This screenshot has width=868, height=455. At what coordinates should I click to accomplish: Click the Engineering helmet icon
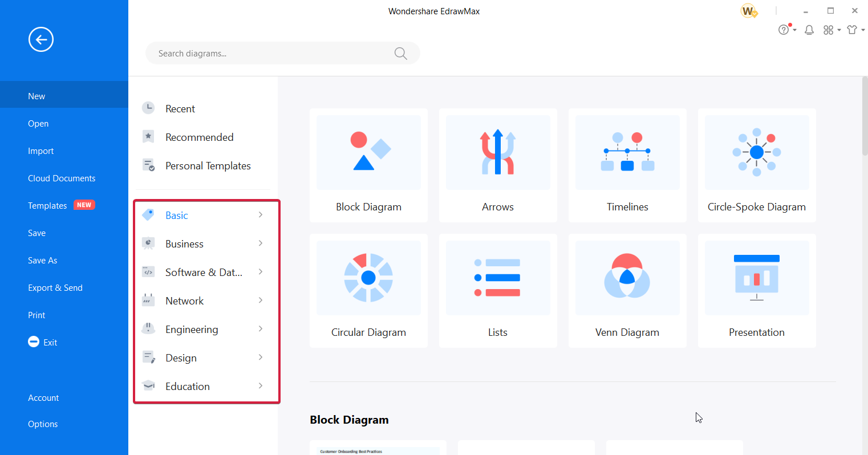tap(148, 328)
